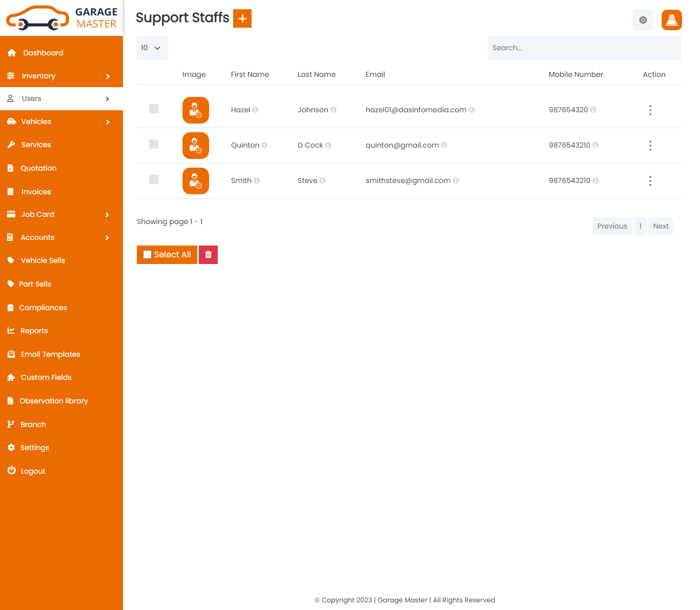Image resolution: width=700 pixels, height=610 pixels.
Task: Click the Previous pagination button
Action: pyautogui.click(x=612, y=226)
